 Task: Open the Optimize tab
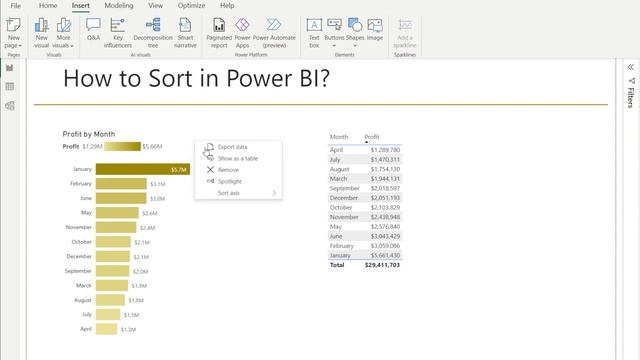point(191,6)
